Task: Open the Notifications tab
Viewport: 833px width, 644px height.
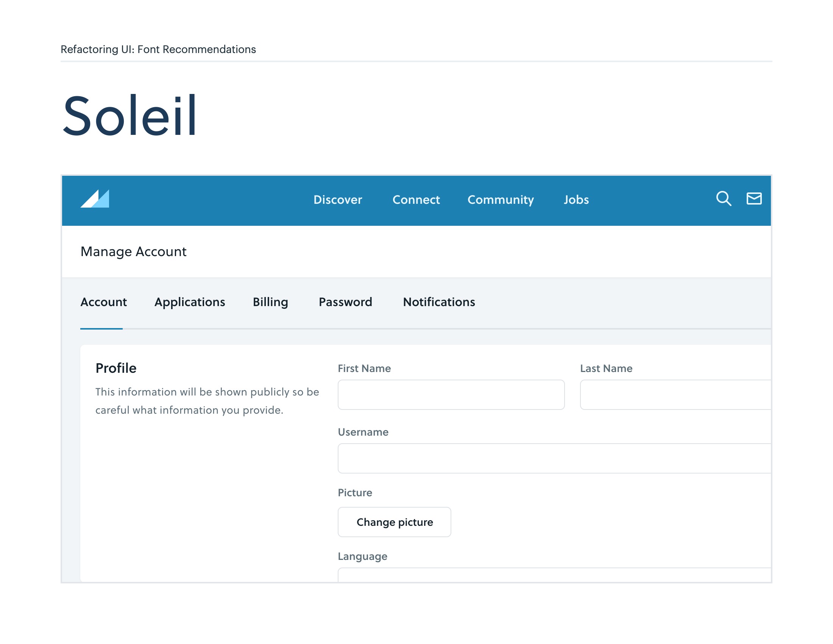Action: coord(438,302)
